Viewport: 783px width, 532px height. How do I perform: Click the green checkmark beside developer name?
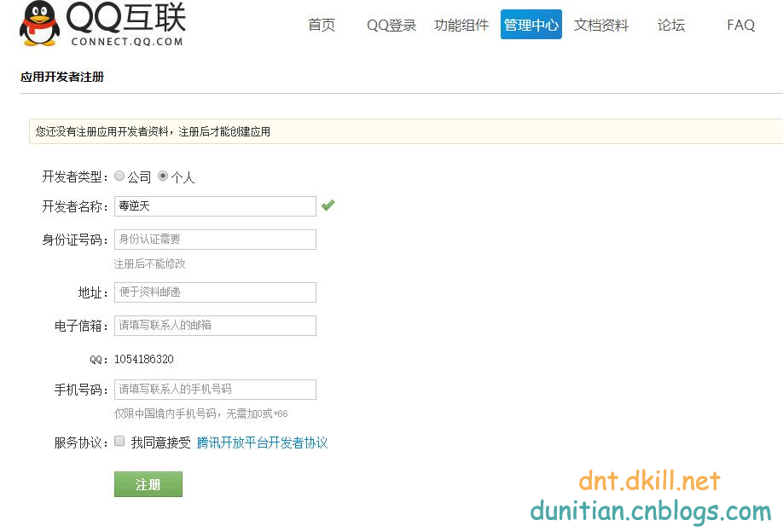328,205
